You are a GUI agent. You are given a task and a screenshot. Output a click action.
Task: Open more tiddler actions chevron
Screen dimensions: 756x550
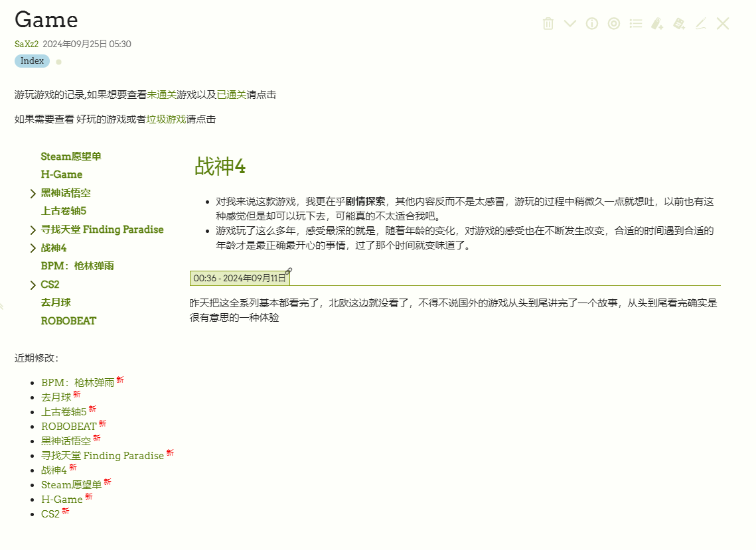coord(570,23)
